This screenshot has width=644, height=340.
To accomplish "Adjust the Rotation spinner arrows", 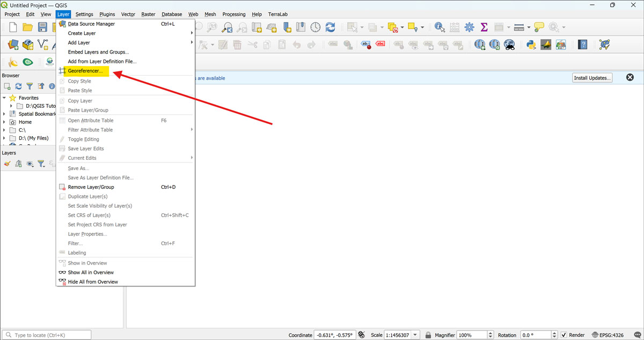I will (x=554, y=335).
